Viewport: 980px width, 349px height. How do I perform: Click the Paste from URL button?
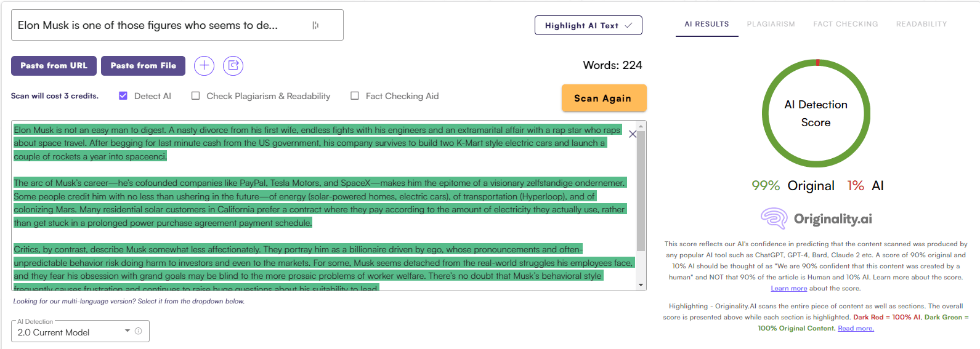click(54, 66)
